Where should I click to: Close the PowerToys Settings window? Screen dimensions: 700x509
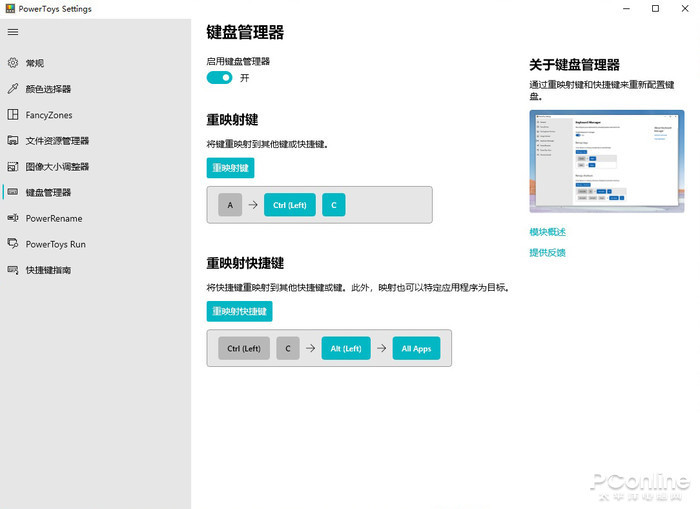tap(685, 8)
